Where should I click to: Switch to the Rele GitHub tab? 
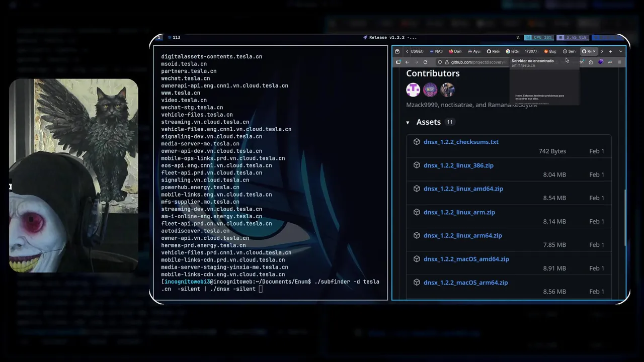click(x=493, y=51)
